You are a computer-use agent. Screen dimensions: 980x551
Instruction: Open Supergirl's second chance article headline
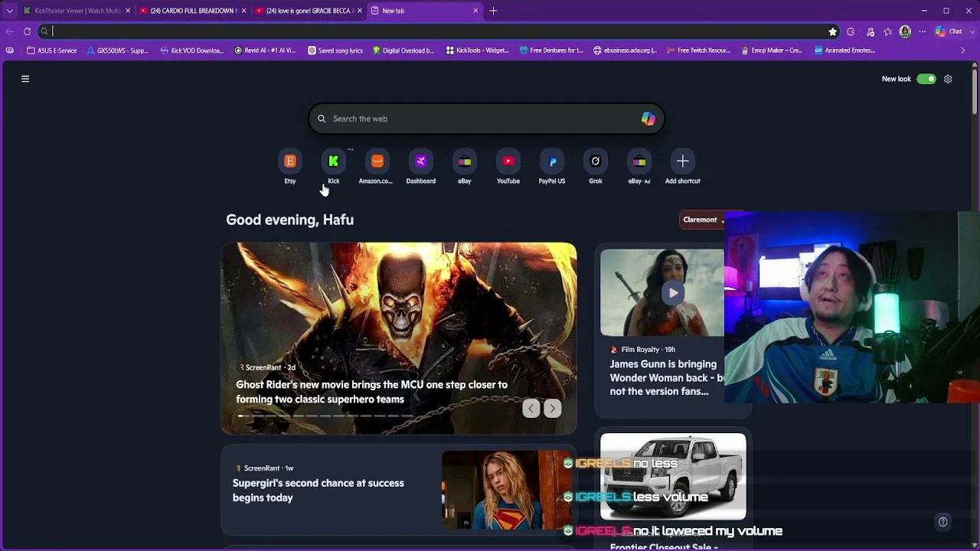(318, 491)
